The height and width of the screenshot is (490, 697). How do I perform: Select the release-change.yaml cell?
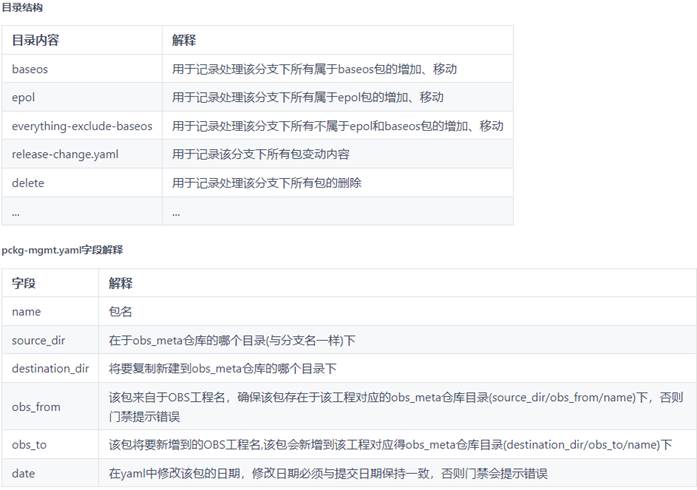[63, 155]
